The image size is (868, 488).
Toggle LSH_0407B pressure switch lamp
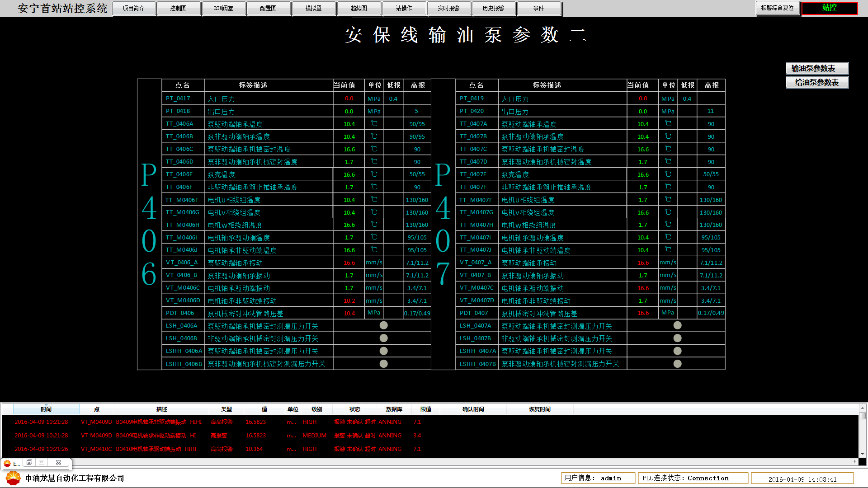677,338
